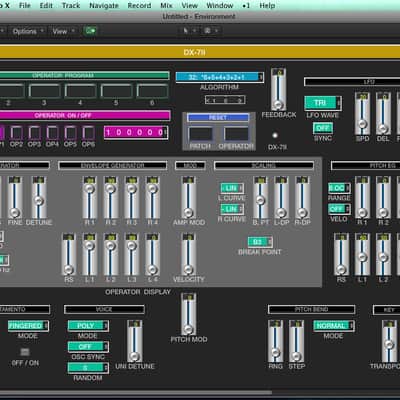Toggle operator OP5 on/off

(x=70, y=133)
